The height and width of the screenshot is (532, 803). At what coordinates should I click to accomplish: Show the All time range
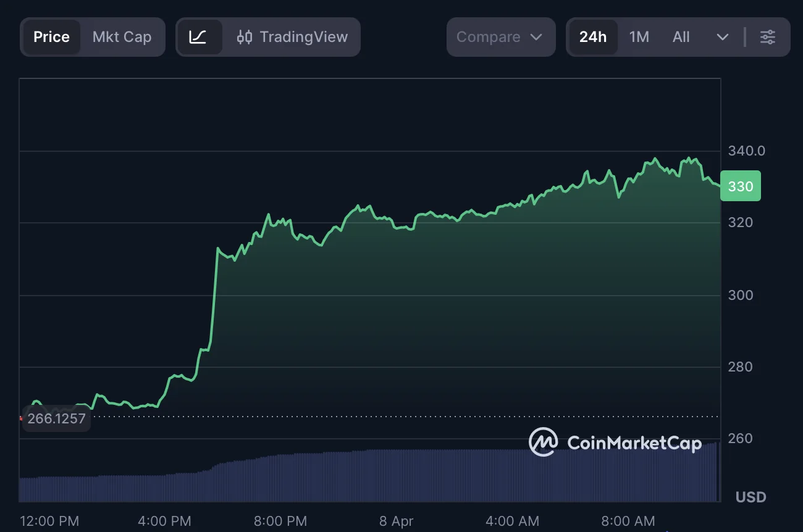coord(681,37)
